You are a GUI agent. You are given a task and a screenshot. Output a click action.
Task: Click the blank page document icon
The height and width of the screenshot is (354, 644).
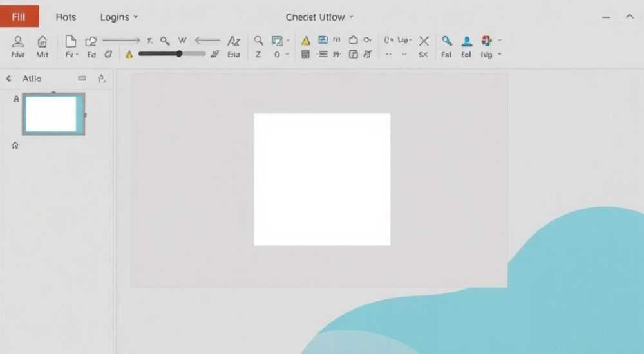click(71, 41)
